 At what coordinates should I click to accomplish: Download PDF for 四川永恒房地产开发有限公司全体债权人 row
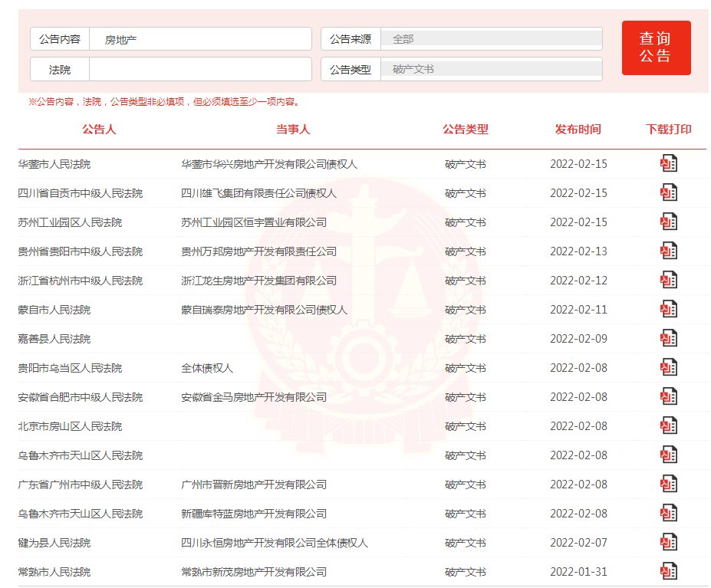click(668, 542)
